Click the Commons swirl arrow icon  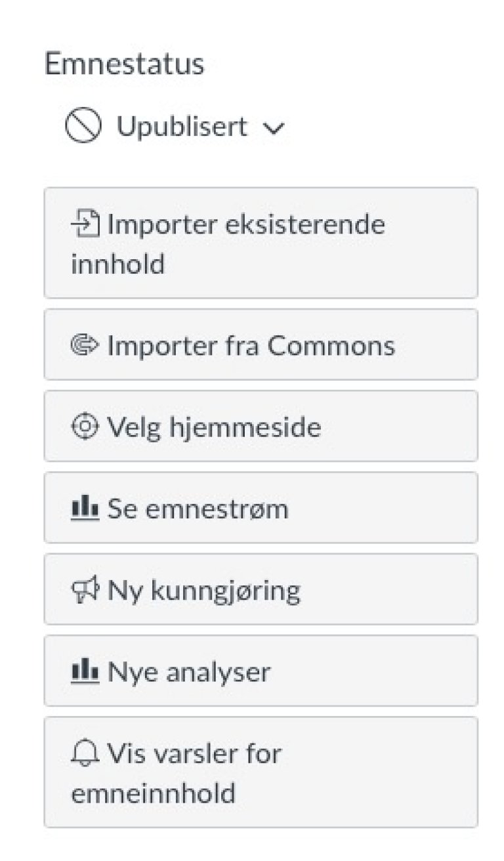click(85, 345)
